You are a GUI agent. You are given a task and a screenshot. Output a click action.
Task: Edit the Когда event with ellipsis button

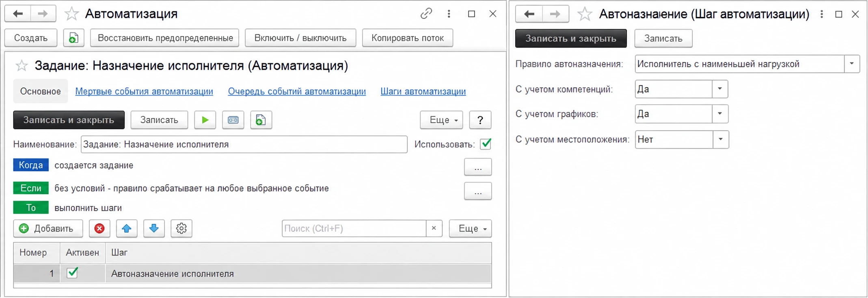478,167
